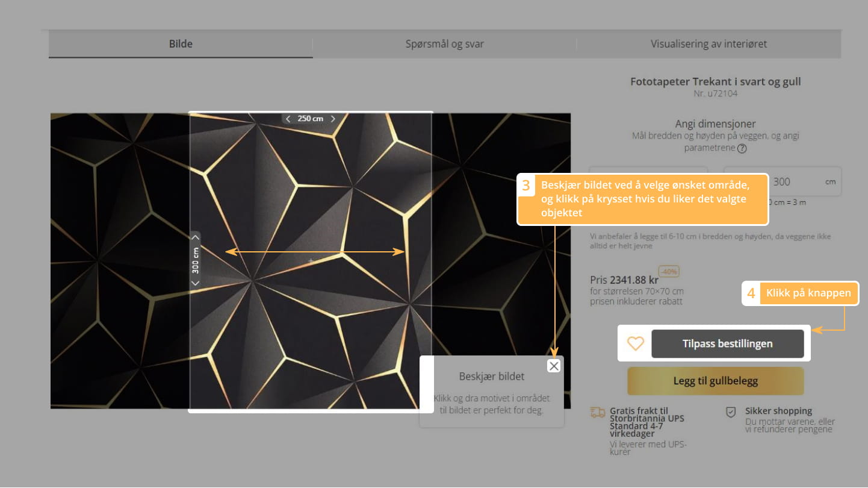Viewport: 868px width, 488px height.
Task: Click the Tilpass bestillingen button
Action: coord(727,344)
